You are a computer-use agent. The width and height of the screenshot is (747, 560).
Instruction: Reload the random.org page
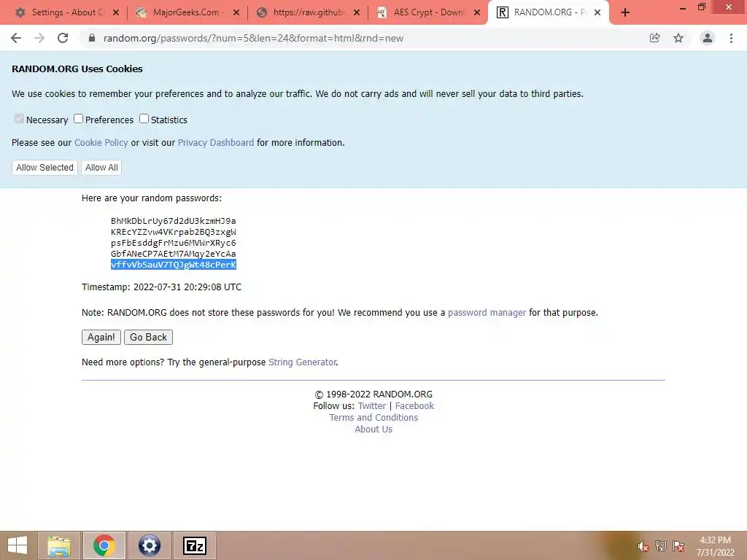tap(63, 38)
